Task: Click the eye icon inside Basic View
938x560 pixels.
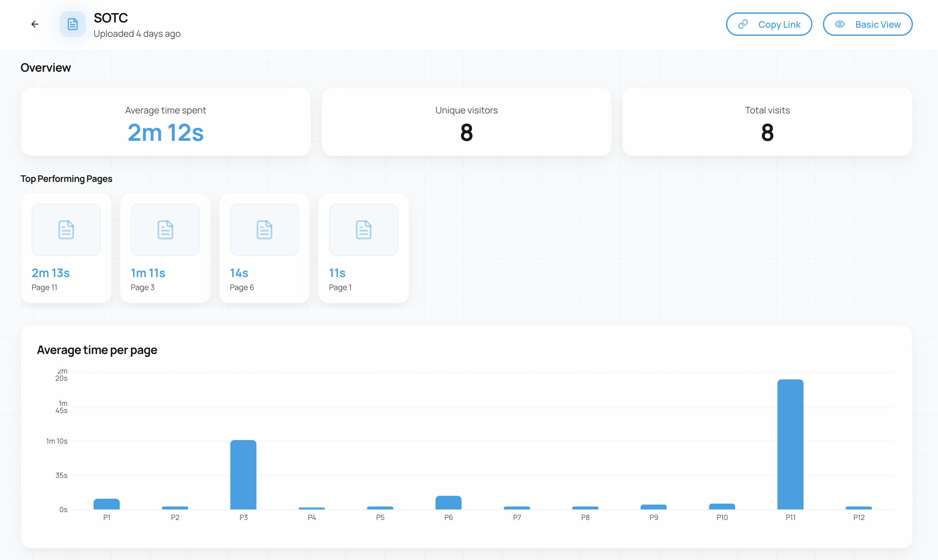Action: click(x=840, y=24)
